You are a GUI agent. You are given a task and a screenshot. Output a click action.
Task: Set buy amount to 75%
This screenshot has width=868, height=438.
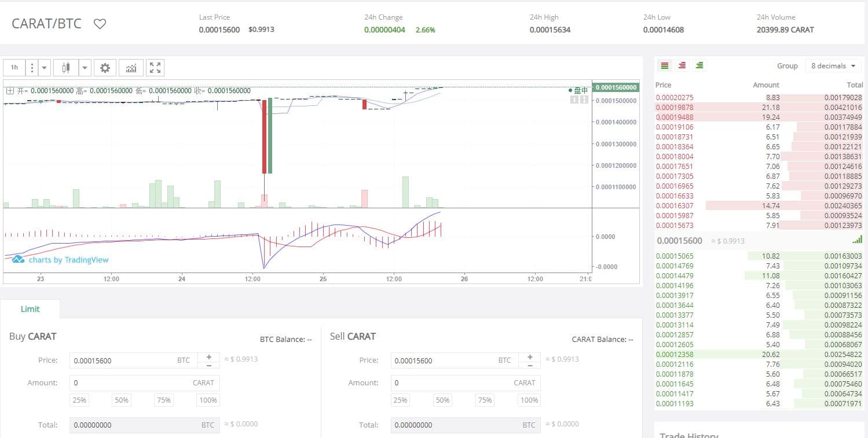pyautogui.click(x=165, y=400)
